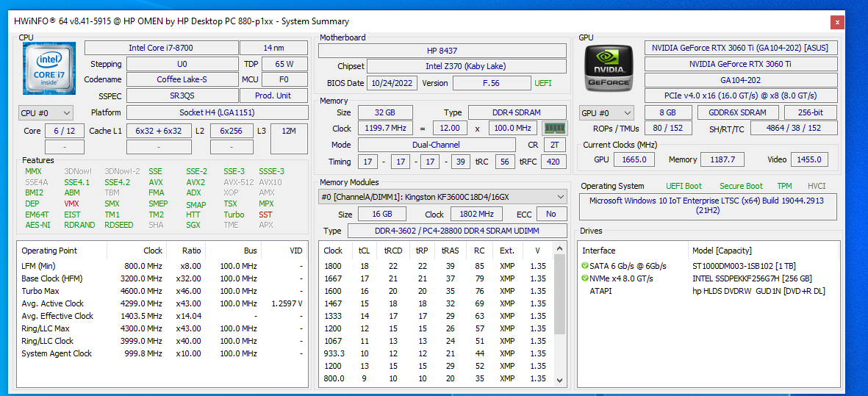The height and width of the screenshot is (396, 868).
Task: Click the Intel Core i7-8700 name field
Action: [x=159, y=48]
